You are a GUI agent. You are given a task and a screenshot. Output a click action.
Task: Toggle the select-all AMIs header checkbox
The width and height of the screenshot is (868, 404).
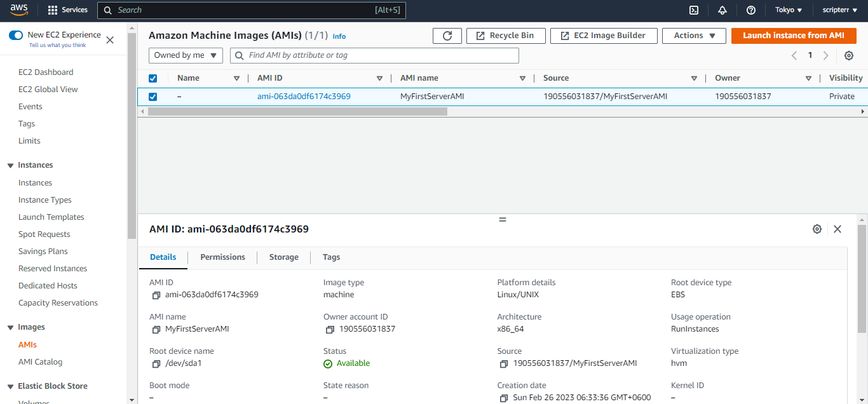coord(153,78)
